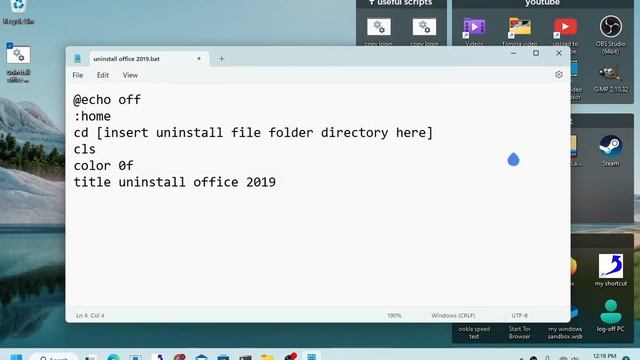Image resolution: width=640 pixels, height=360 pixels.
Task: Click the 'color 0f' line
Action: click(x=104, y=165)
